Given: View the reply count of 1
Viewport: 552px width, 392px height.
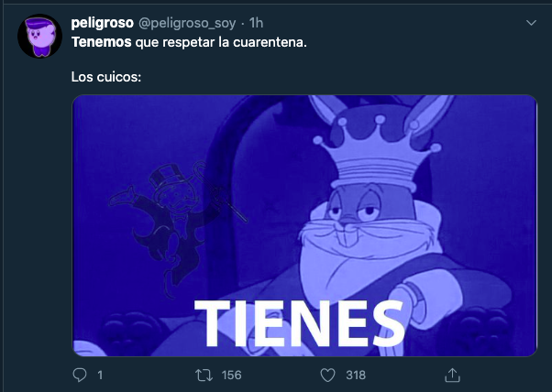Looking at the screenshot, I should pos(100,376).
